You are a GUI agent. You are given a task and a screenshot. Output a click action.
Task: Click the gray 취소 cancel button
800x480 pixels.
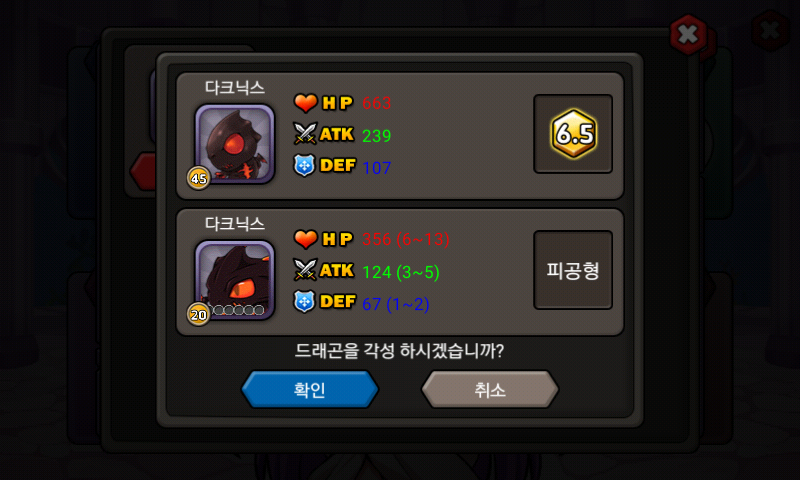pos(490,389)
